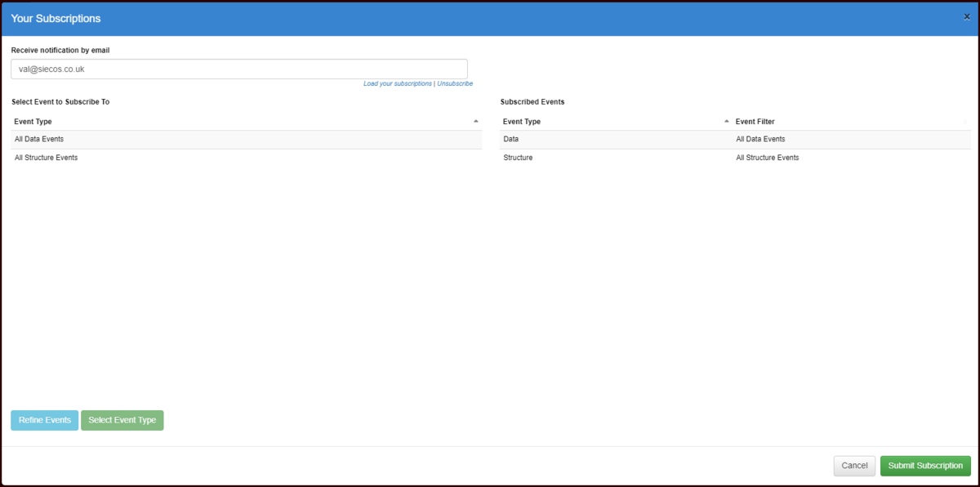Screen dimensions: 980x487
Task: Click the Unsubscribe link
Action: coord(455,83)
